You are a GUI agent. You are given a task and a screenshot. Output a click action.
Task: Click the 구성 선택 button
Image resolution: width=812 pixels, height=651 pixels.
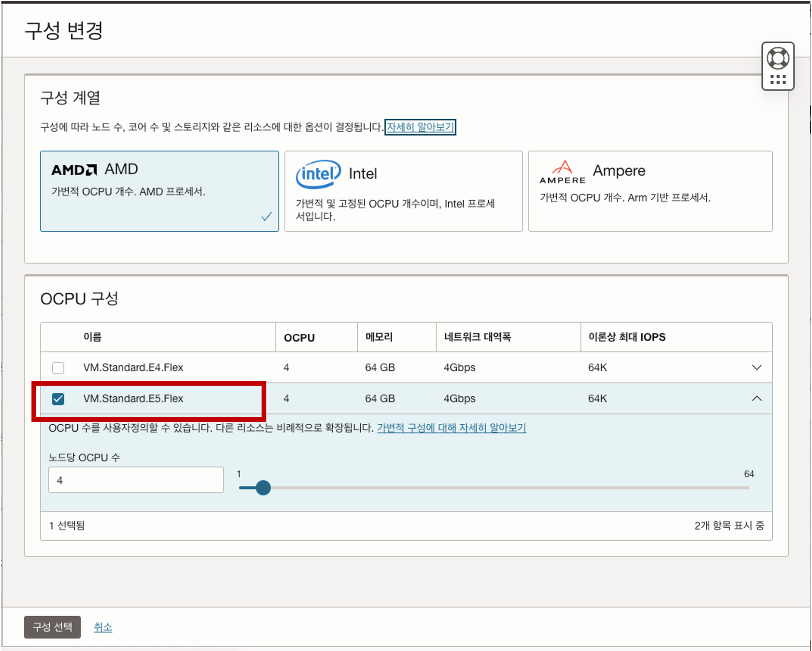pyautogui.click(x=52, y=627)
